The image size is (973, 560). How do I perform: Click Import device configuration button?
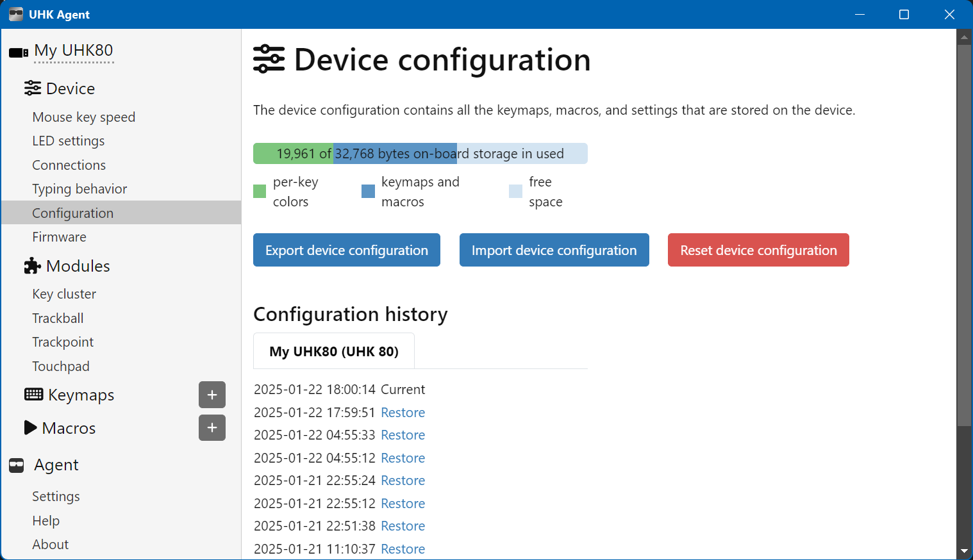554,250
